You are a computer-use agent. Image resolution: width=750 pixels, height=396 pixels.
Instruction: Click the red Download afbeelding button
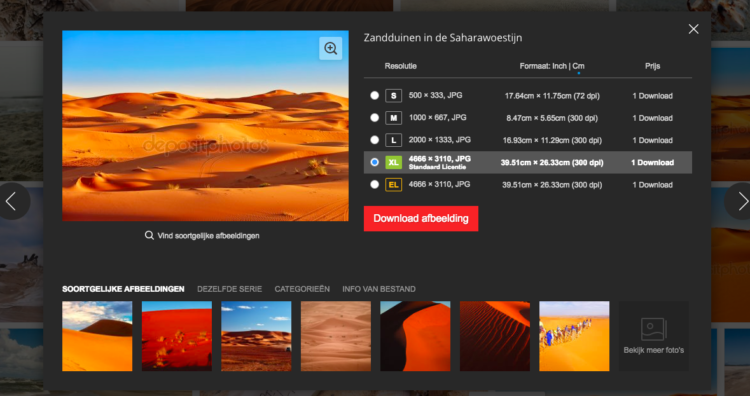pyautogui.click(x=421, y=219)
